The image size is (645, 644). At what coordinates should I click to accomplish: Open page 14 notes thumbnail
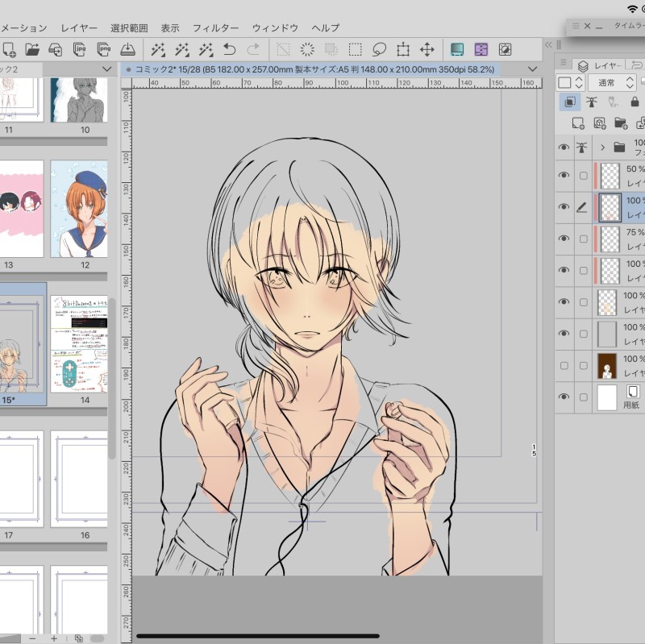click(79, 344)
